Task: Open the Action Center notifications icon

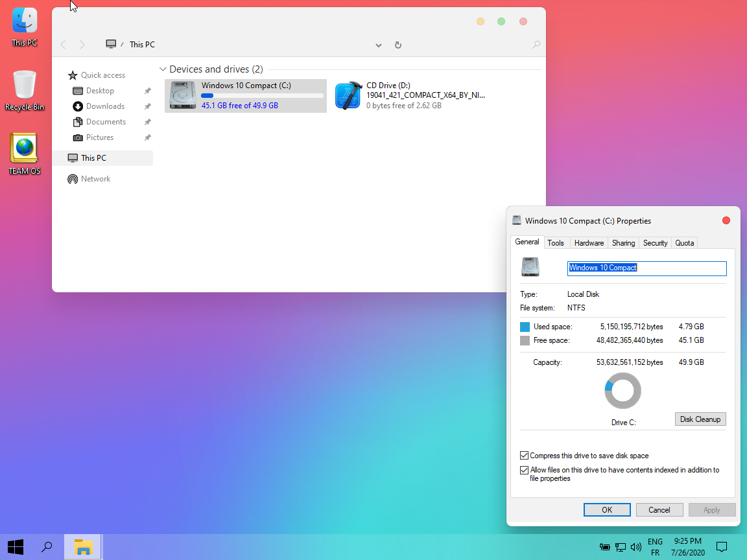Action: 722,547
